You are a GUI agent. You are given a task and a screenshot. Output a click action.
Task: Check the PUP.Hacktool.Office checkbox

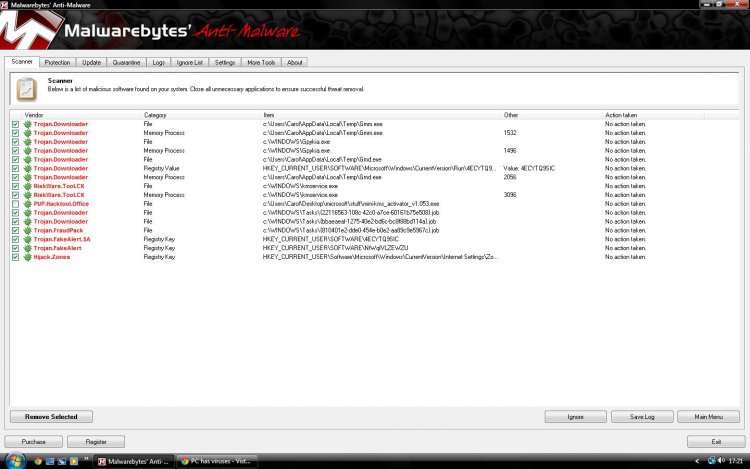coord(15,204)
